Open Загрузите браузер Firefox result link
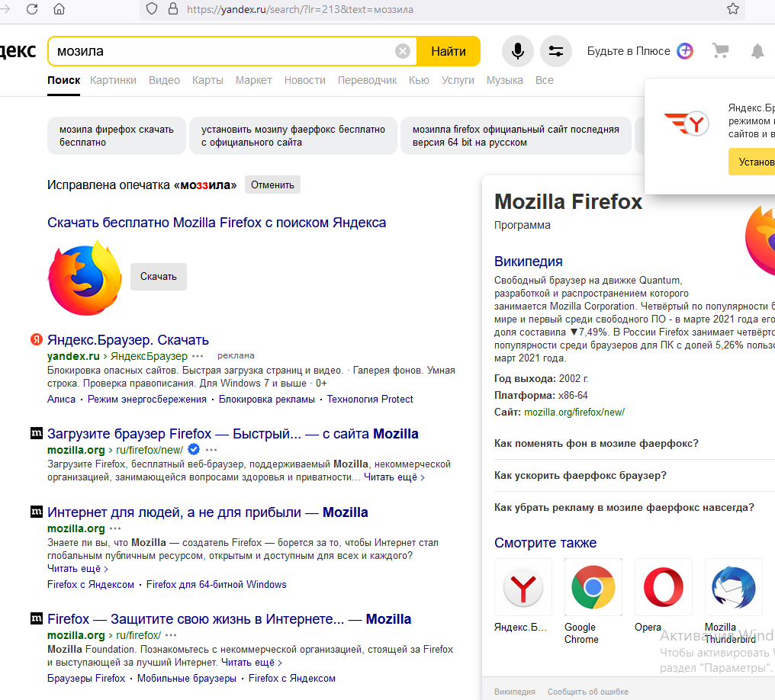Image resolution: width=775 pixels, height=700 pixels. tap(233, 434)
